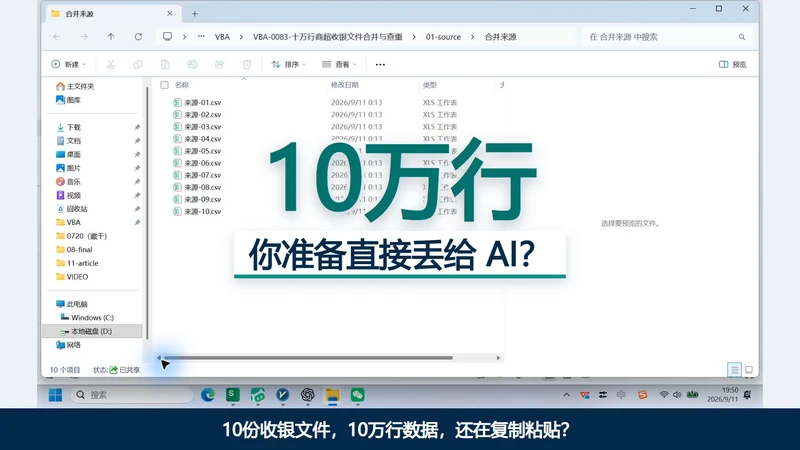Open the 11-article folder in sidebar
This screenshot has width=800, height=450.
pos(77,263)
